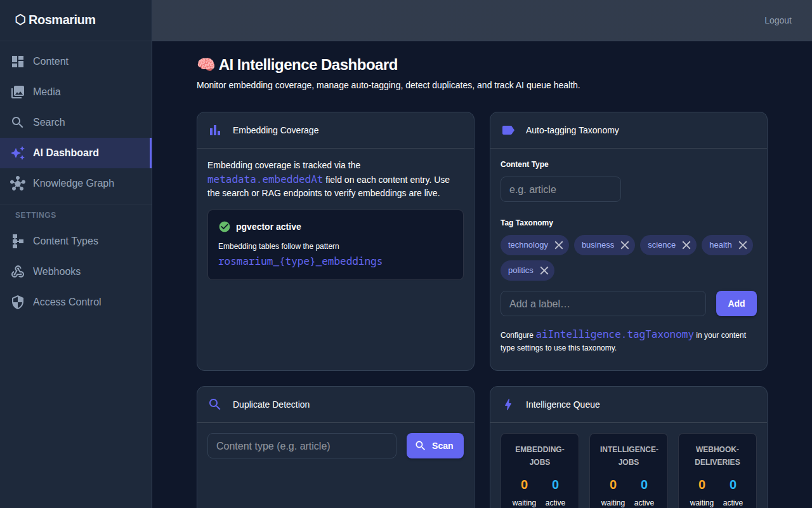Select AI Dashboard in the sidebar
Viewport: 812px width, 508px height.
75,153
